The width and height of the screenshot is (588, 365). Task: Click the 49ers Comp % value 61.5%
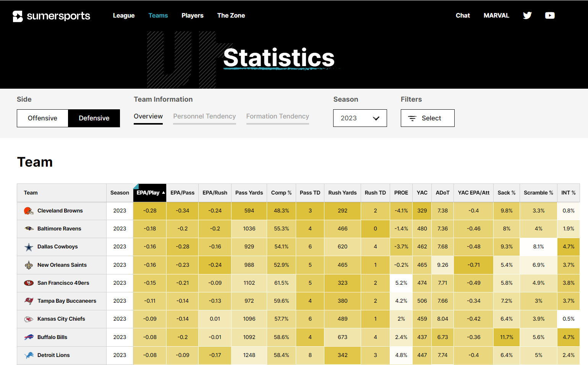tap(282, 283)
